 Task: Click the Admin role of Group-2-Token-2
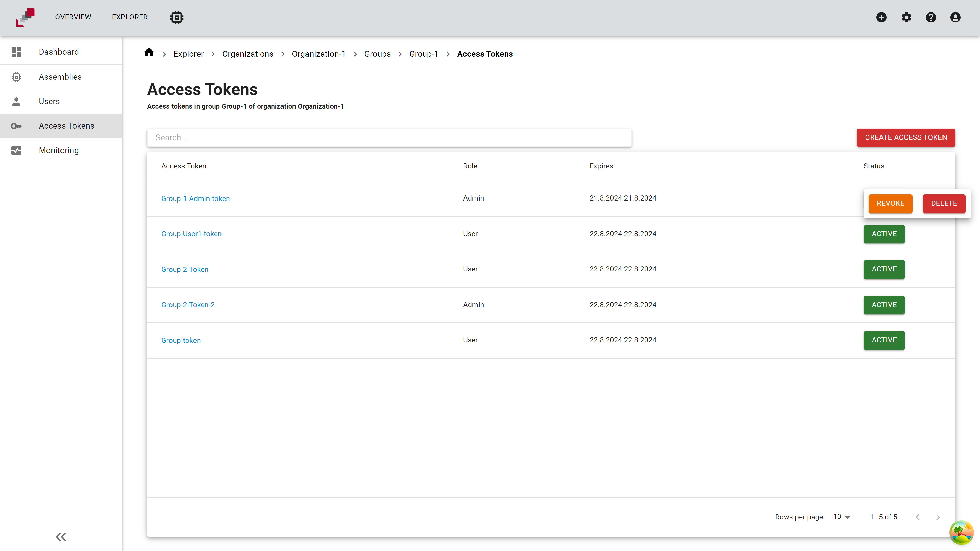(473, 305)
